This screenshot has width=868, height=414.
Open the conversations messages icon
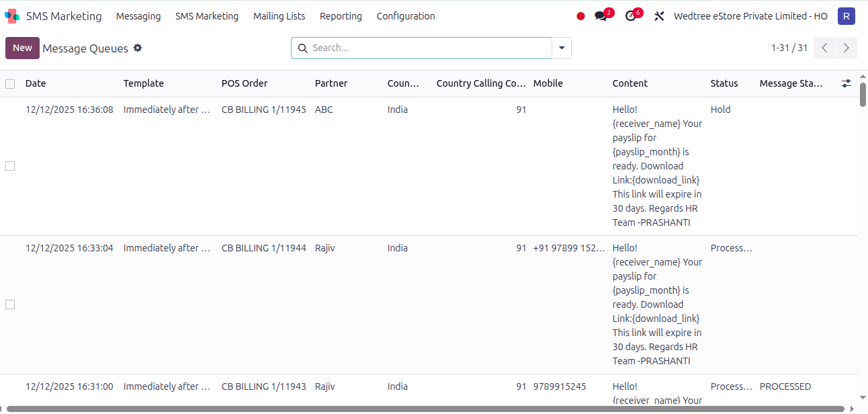(x=600, y=15)
